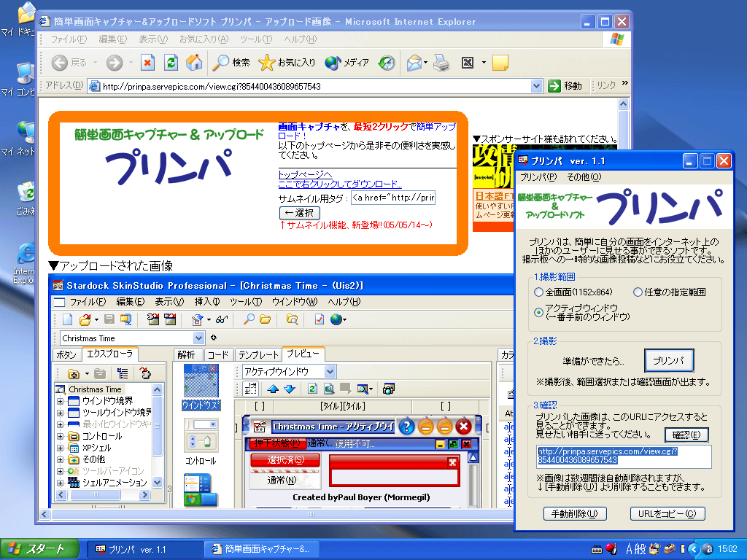Click the 確認(E) button
747x560 pixels.
pyautogui.click(x=686, y=435)
